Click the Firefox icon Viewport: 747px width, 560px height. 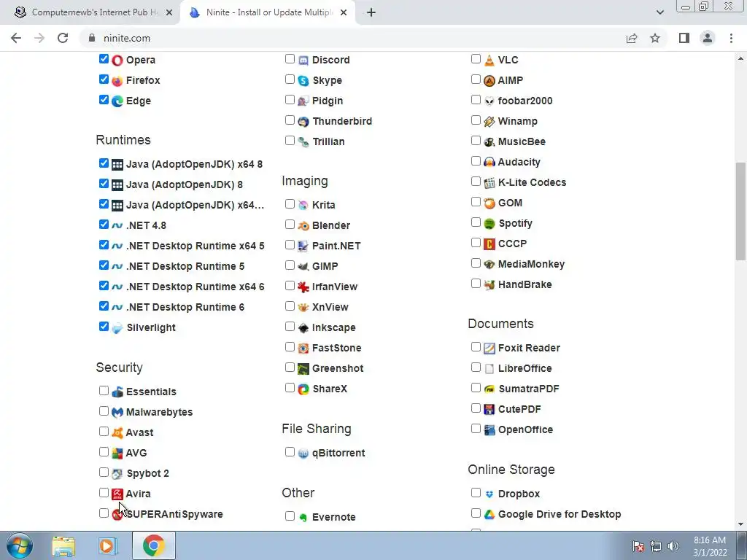click(117, 80)
